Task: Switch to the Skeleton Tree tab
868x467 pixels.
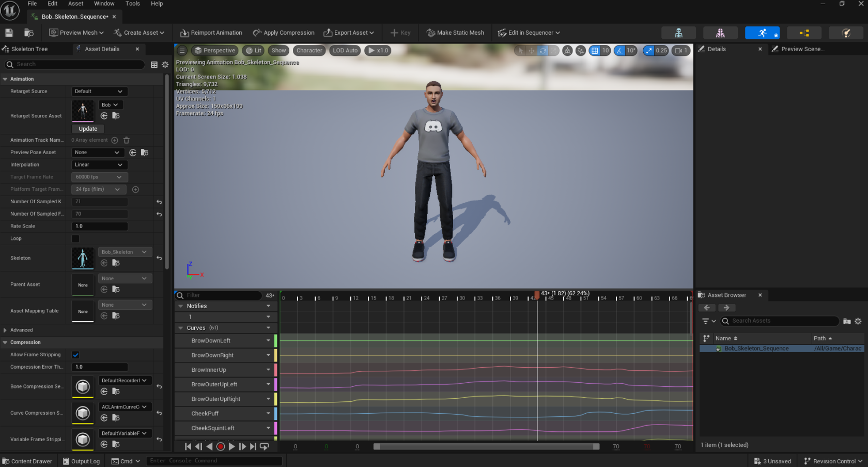Action: click(x=29, y=49)
